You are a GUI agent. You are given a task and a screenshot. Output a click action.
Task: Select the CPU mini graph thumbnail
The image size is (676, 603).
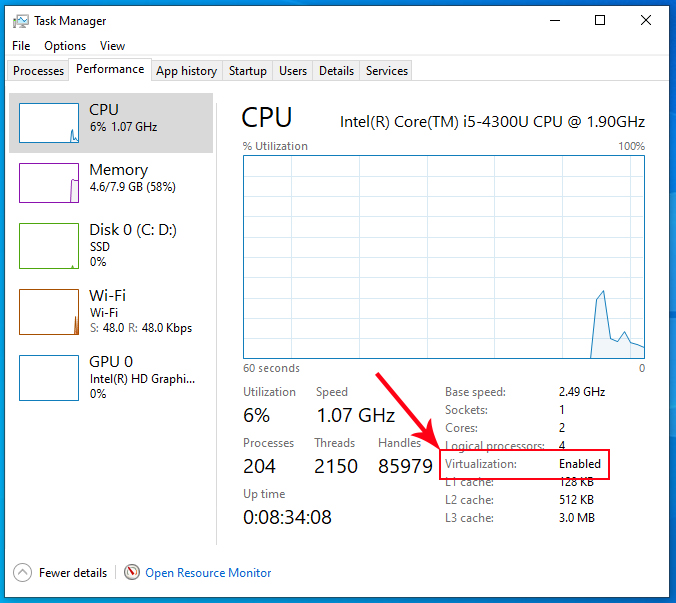pos(49,122)
